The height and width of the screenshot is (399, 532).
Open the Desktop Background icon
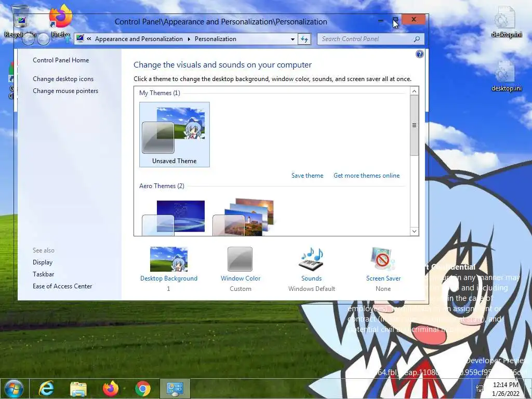pyautogui.click(x=169, y=259)
